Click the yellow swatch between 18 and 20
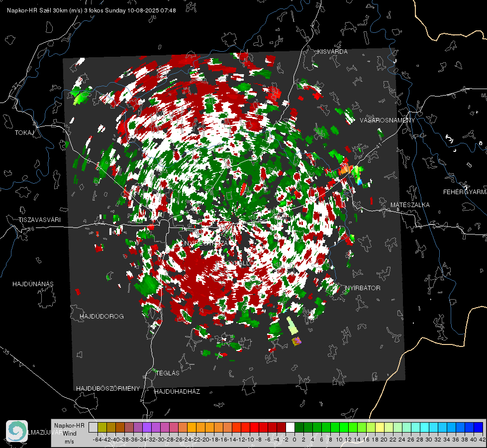Image resolution: width=487 pixels, height=448 pixels. click(x=380, y=428)
